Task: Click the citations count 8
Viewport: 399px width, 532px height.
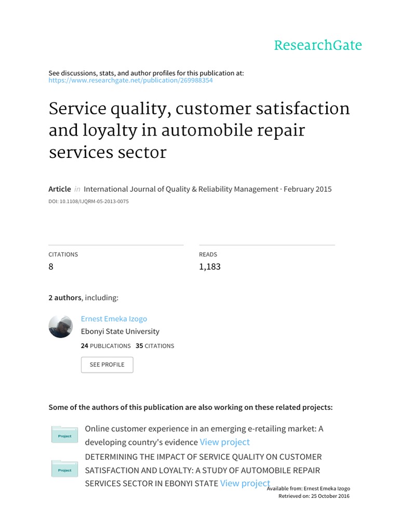Action: (x=51, y=267)
